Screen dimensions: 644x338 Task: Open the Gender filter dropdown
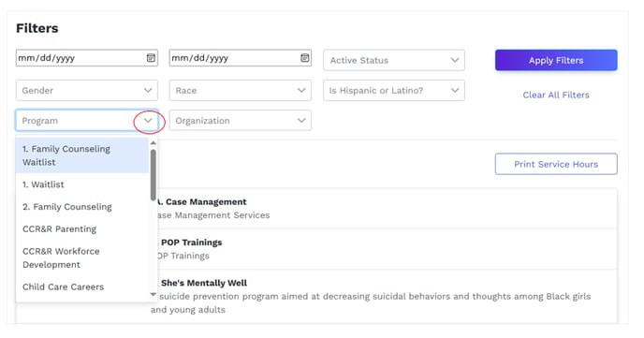[x=87, y=91]
